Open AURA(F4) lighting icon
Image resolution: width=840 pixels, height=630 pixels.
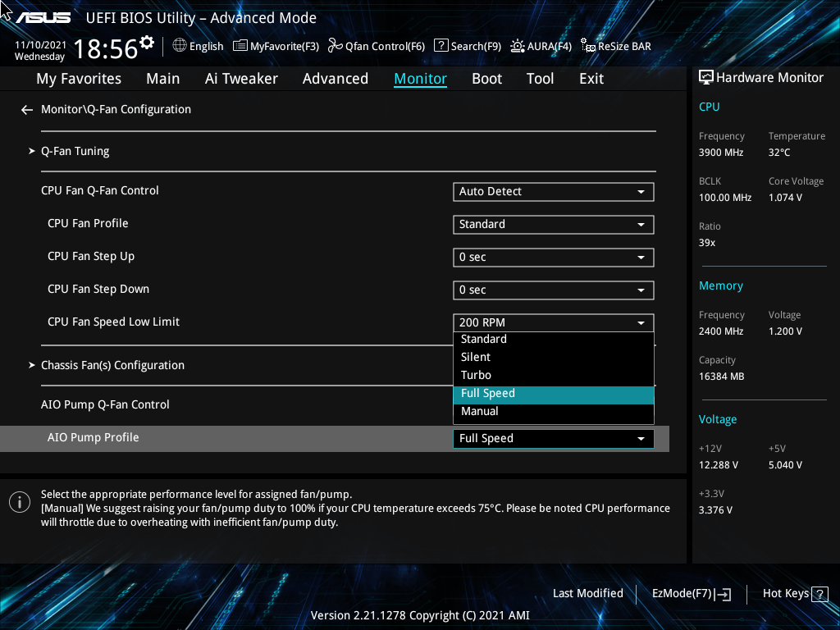[517, 46]
